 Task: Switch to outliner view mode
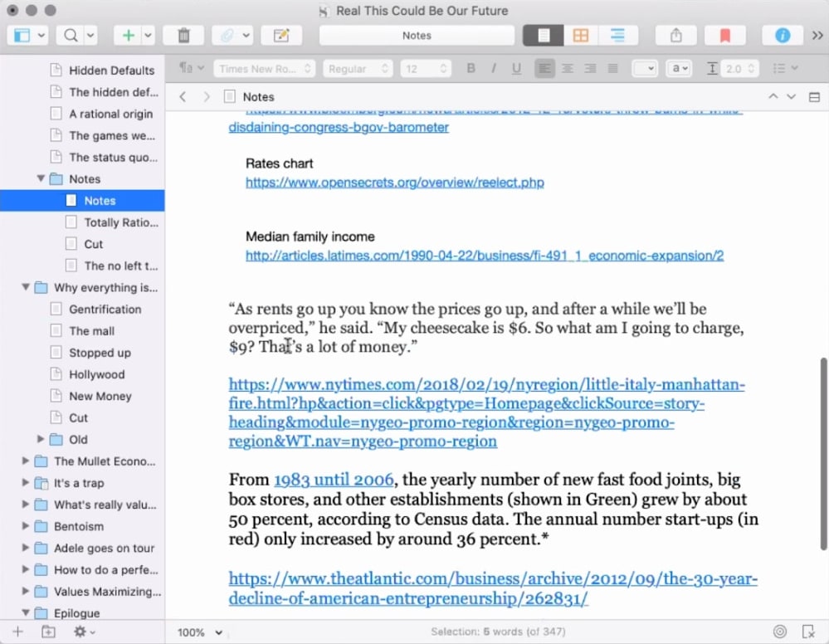point(617,36)
